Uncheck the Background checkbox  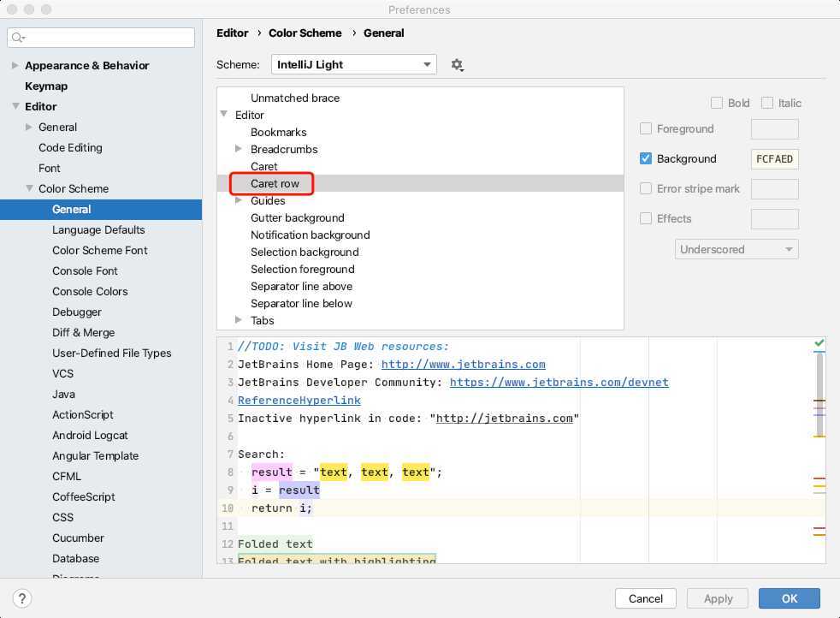pos(646,158)
